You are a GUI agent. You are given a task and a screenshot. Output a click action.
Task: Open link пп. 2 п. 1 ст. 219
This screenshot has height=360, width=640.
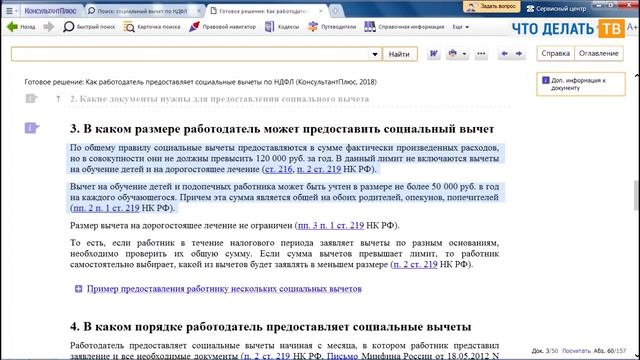point(106,208)
